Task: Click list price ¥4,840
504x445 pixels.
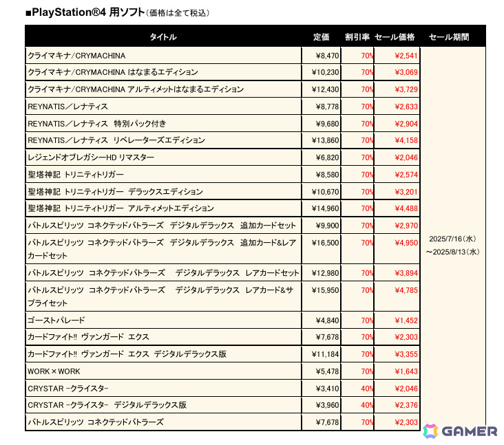Action: click(327, 321)
